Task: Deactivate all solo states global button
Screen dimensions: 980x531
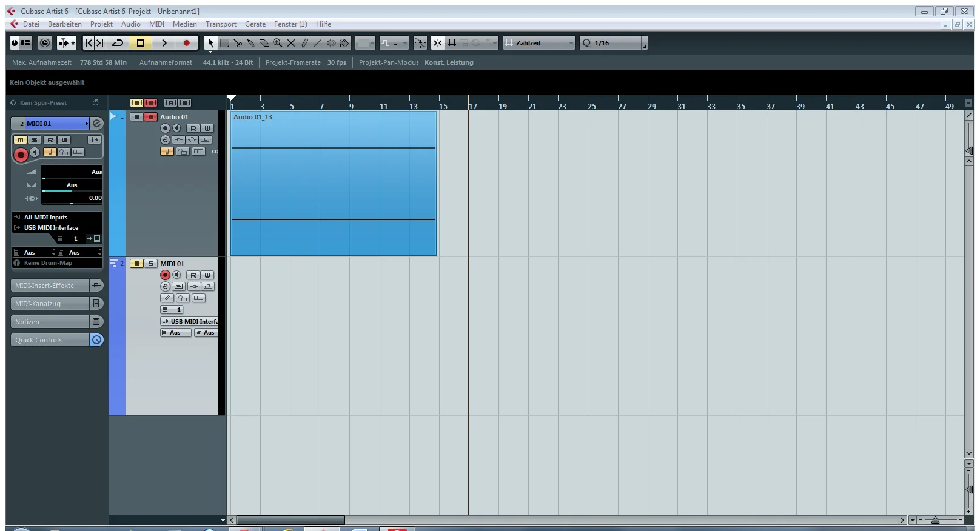Action: (150, 103)
